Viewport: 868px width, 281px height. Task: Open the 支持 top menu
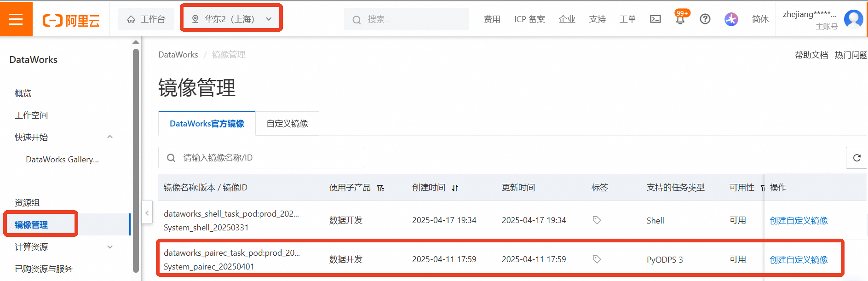(x=598, y=19)
